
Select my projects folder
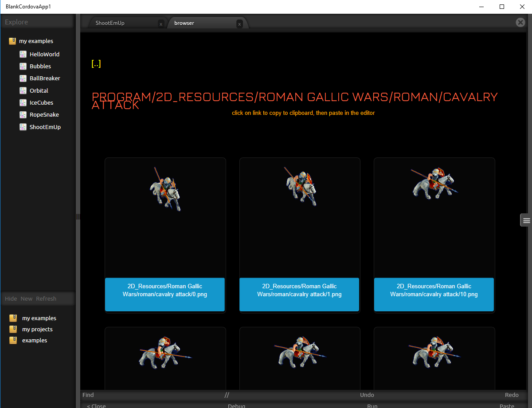pyautogui.click(x=37, y=329)
